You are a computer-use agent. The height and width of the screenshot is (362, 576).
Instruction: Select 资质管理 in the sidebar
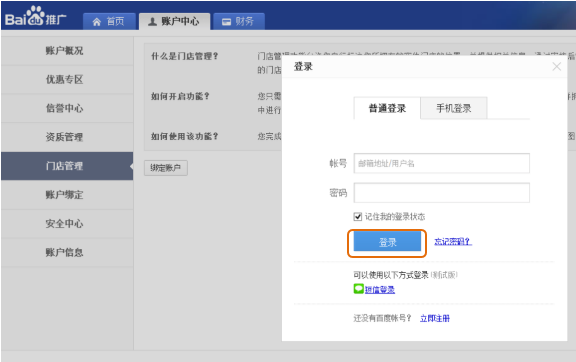tap(67, 137)
